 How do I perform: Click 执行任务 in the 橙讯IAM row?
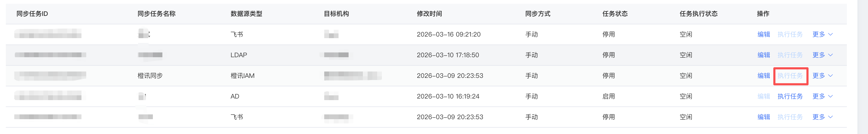click(790, 76)
